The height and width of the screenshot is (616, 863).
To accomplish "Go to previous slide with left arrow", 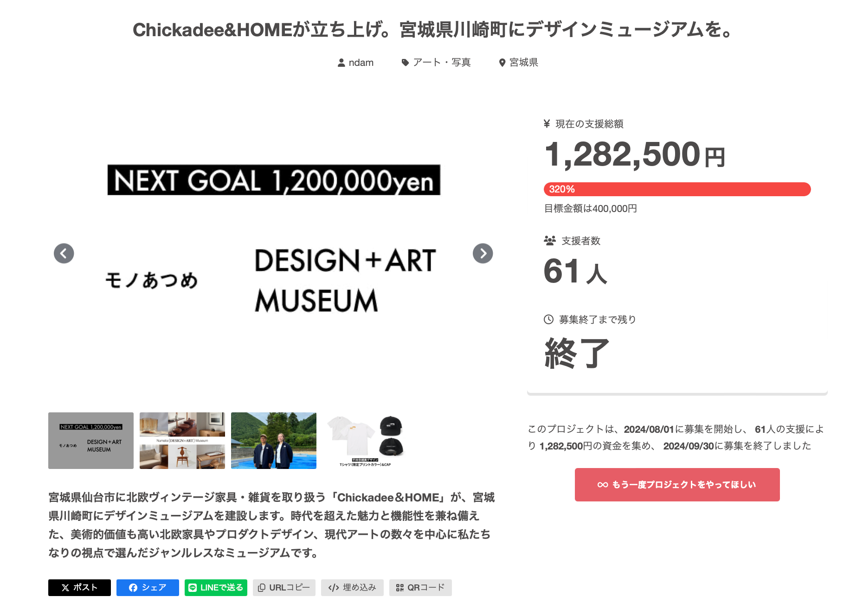I will pos(64,253).
